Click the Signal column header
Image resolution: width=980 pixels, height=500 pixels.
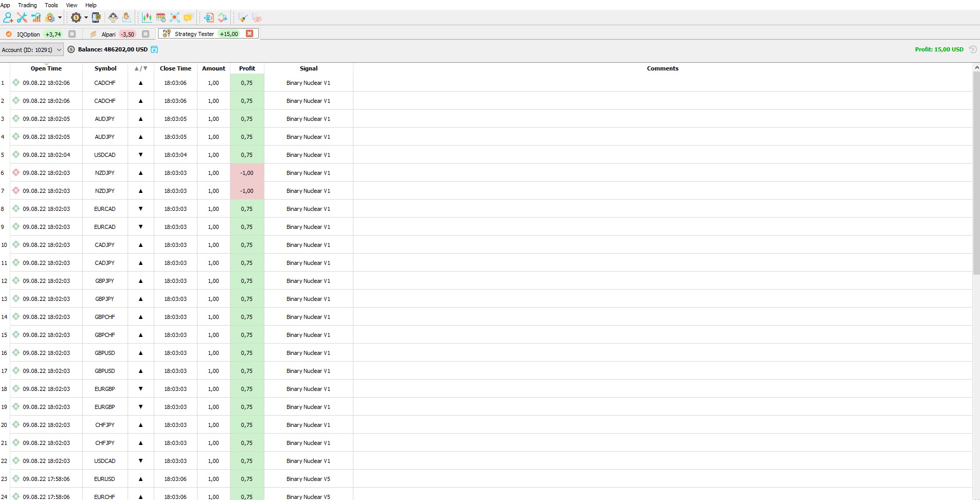[309, 68]
